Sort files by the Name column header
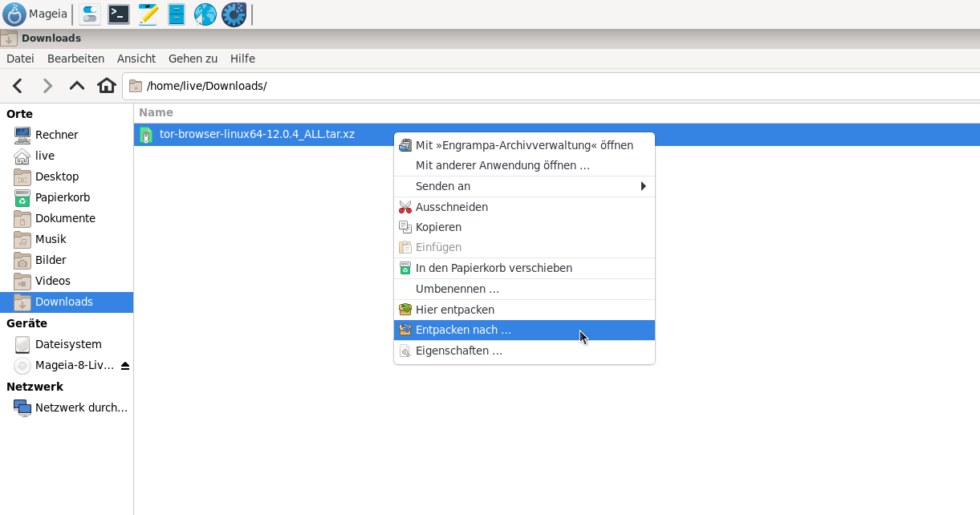980x515 pixels. [156, 112]
